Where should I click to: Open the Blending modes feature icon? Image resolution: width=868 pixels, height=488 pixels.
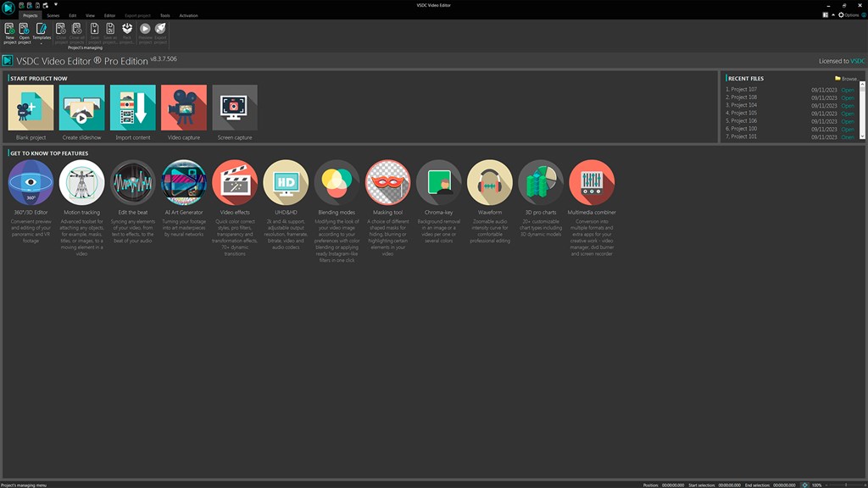tap(337, 182)
